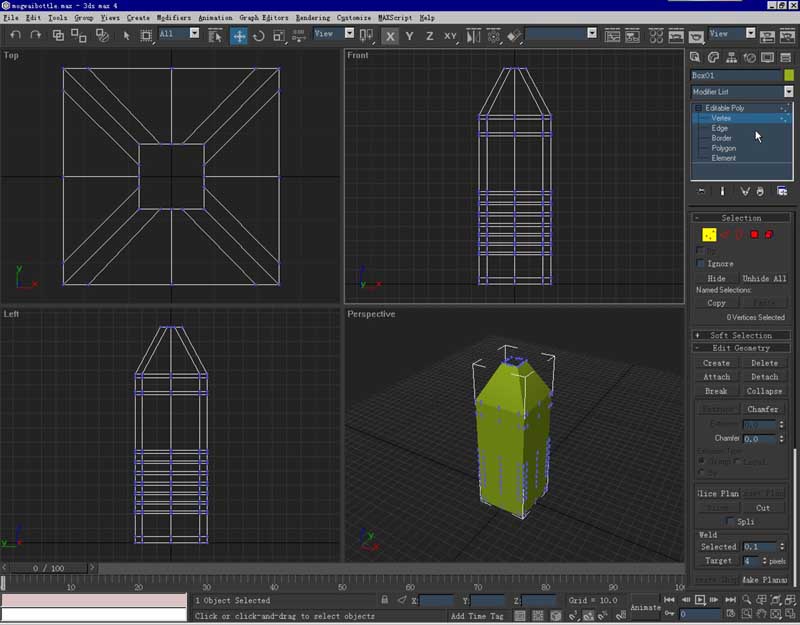Toggle the Split checkbox near Cut
This screenshot has width=800, height=625.
click(x=730, y=521)
